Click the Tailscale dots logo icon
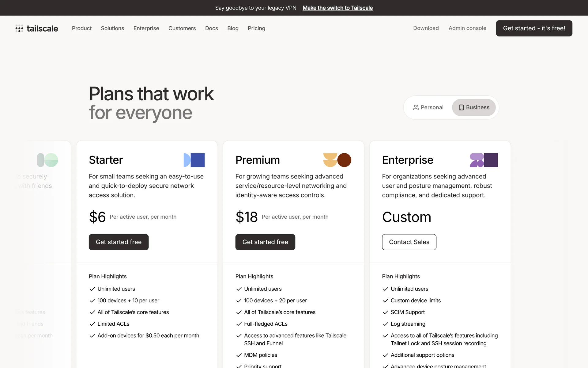588x368 pixels. pyautogui.click(x=19, y=29)
